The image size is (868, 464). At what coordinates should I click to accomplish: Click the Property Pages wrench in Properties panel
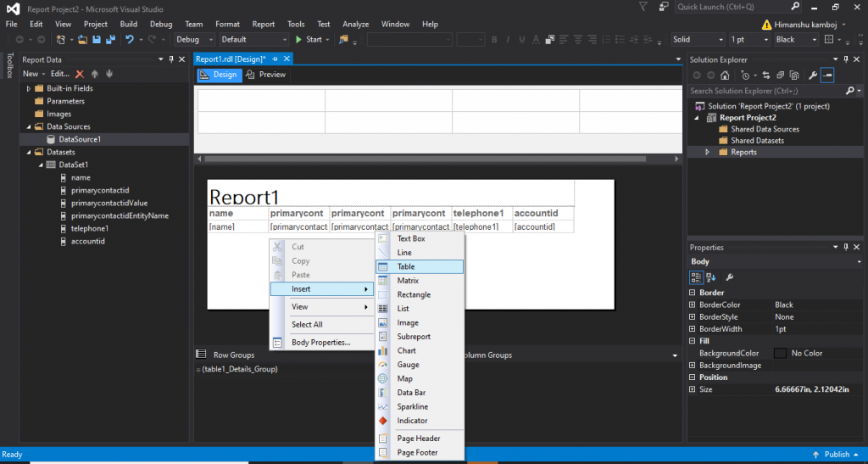click(730, 277)
